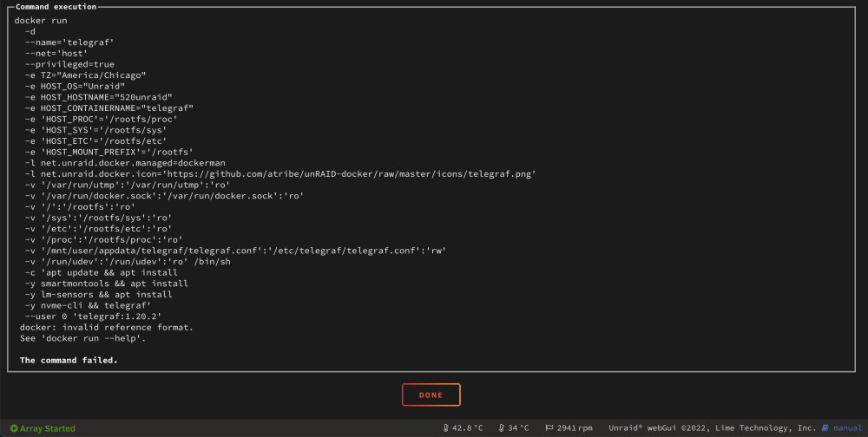Click the 'nvme-cli && telegraf' line

(x=88, y=305)
